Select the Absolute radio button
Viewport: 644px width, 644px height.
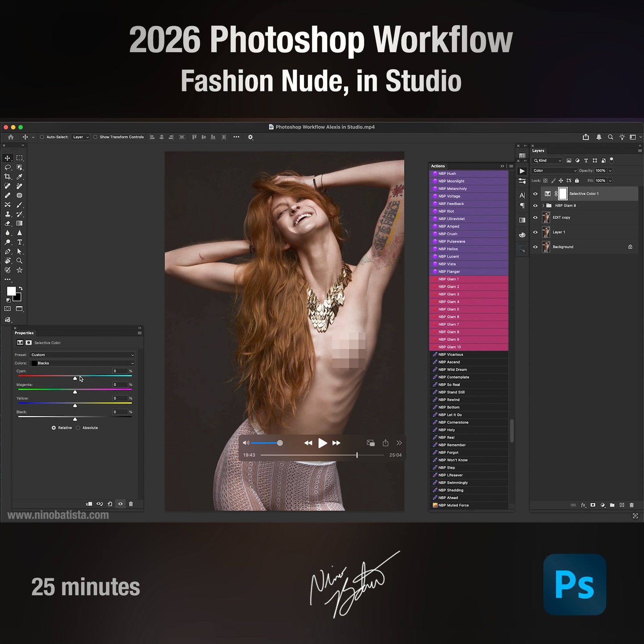(78, 427)
